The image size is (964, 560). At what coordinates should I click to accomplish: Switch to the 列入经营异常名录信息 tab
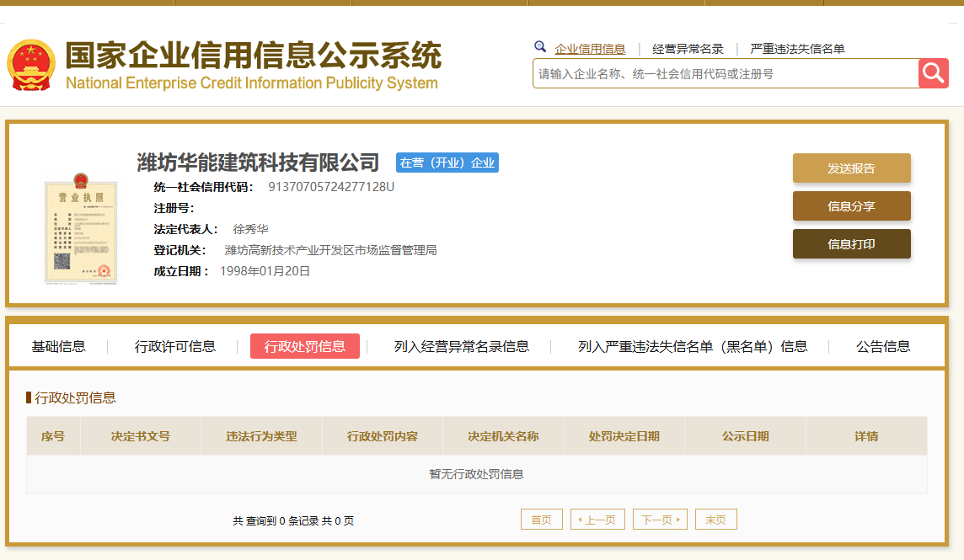pos(461,347)
